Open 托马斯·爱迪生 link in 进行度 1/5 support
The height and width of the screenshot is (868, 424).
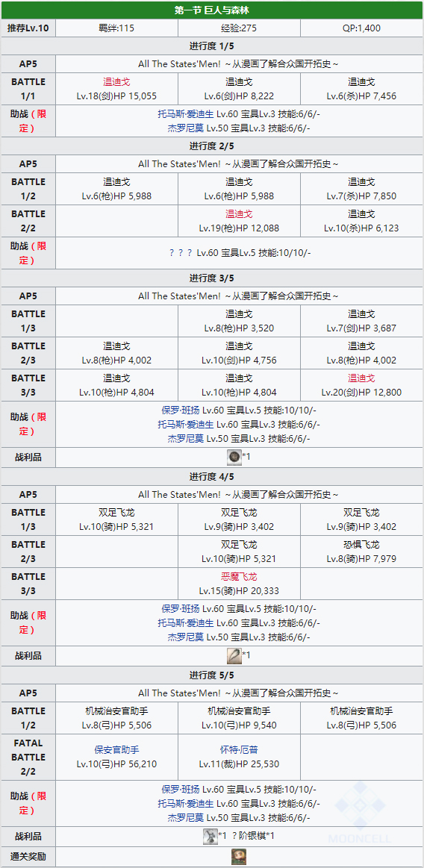(x=185, y=115)
